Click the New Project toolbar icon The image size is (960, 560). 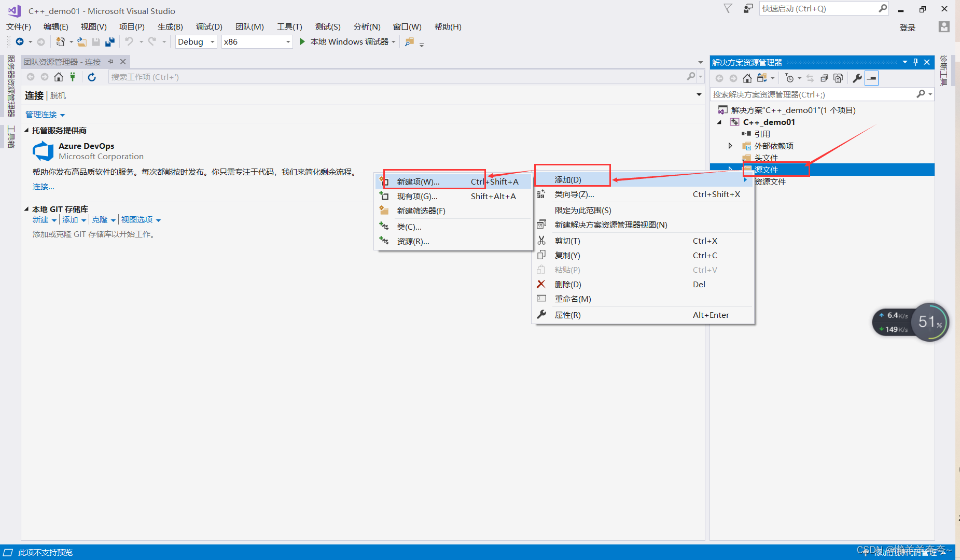click(x=61, y=41)
